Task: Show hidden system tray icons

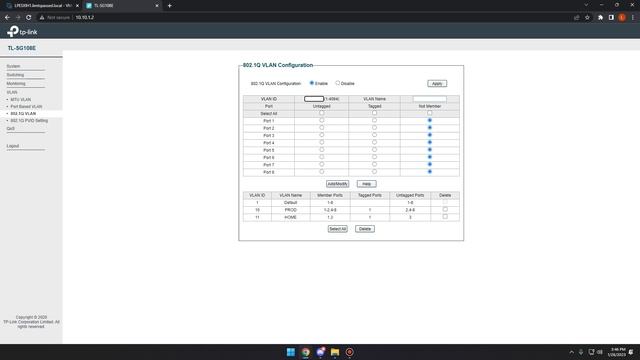Action: tap(571, 352)
